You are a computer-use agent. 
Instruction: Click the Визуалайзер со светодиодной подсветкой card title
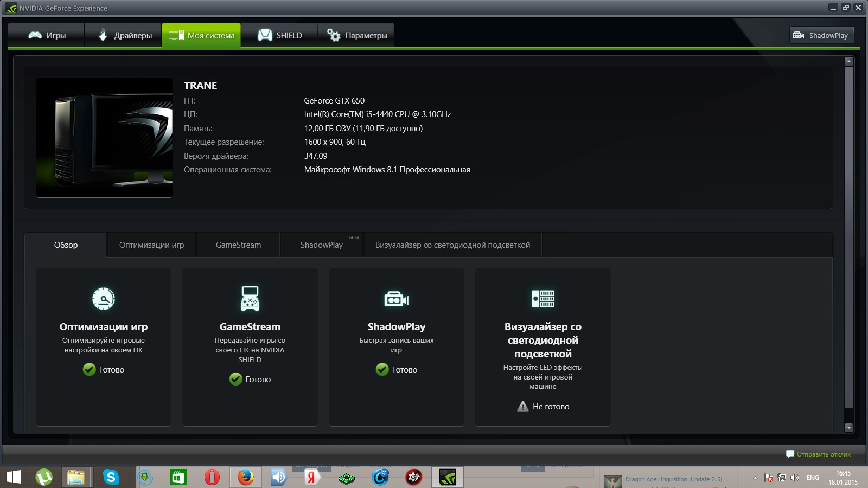click(x=543, y=340)
